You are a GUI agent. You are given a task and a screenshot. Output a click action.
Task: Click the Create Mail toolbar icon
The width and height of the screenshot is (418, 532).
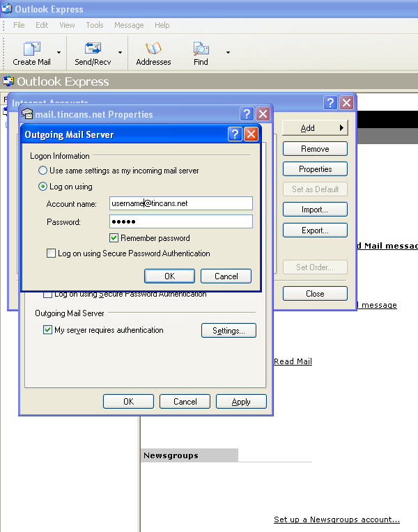pyautogui.click(x=31, y=49)
